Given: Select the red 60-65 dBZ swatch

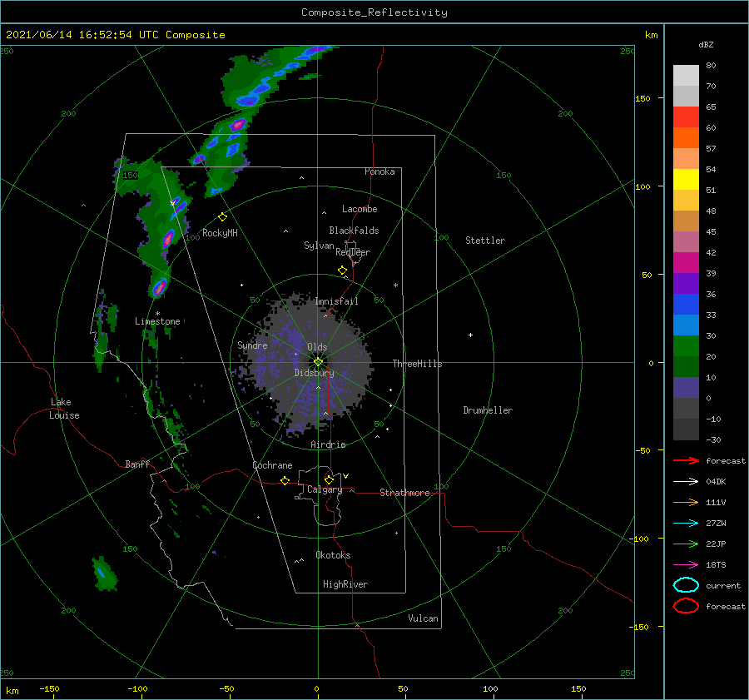Looking at the screenshot, I should (686, 117).
